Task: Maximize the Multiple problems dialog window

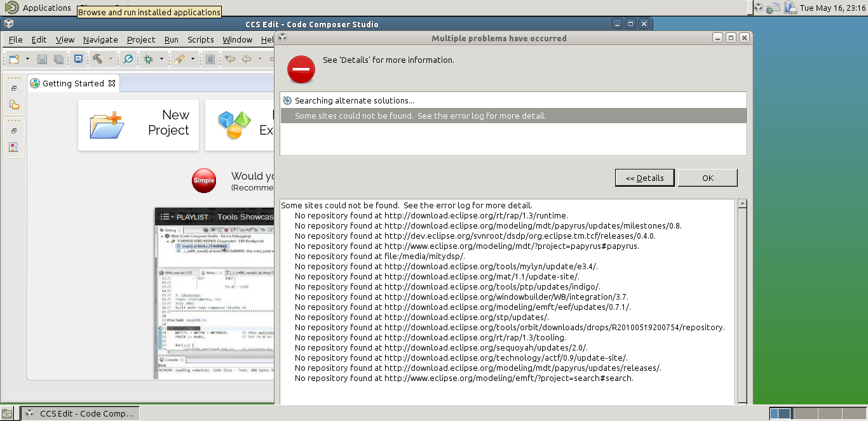Action: pyautogui.click(x=731, y=37)
